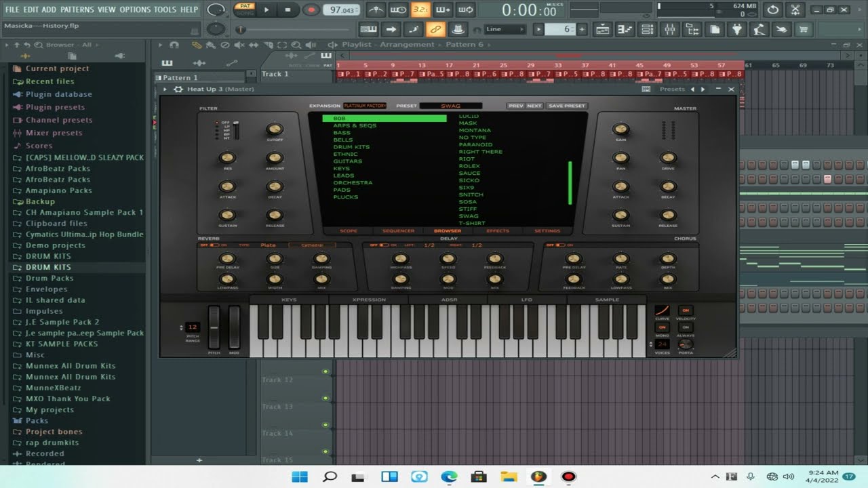Image resolution: width=868 pixels, height=488 pixels.
Task: Switch to the SEQUENCER tab in Heat Up
Action: point(398,231)
